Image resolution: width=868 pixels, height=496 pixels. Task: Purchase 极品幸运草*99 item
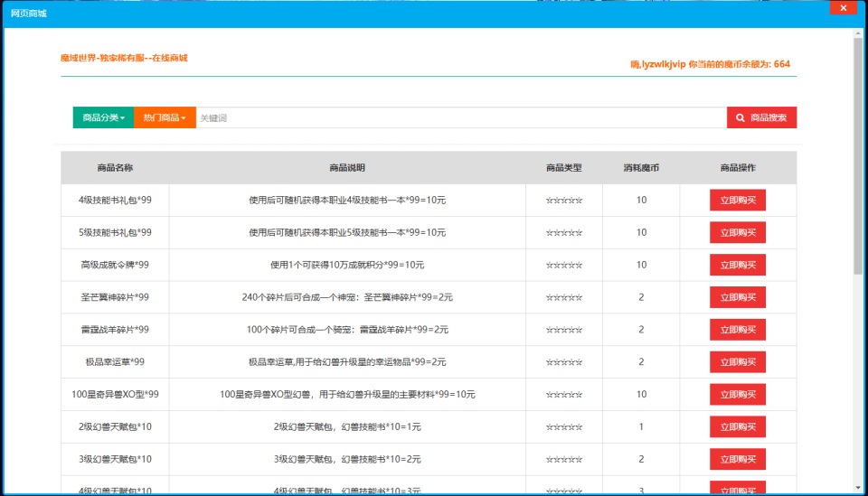737,362
